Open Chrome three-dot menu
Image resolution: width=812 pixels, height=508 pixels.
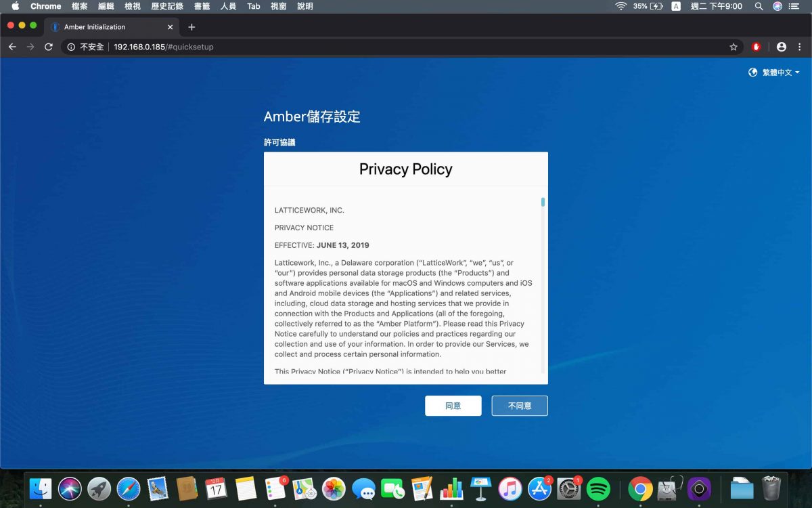[800, 47]
